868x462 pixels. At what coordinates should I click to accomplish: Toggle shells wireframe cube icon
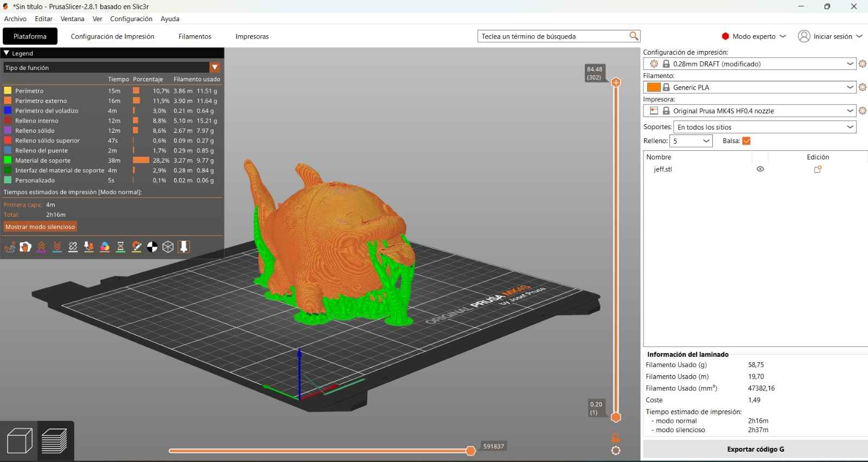click(x=168, y=247)
